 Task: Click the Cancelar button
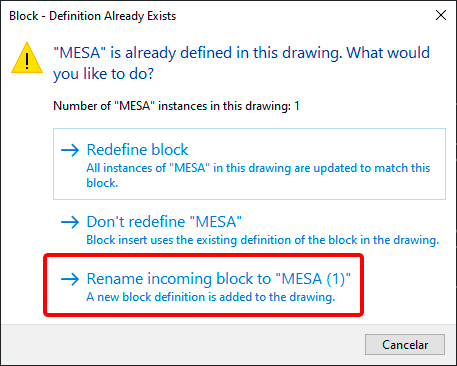pos(405,345)
